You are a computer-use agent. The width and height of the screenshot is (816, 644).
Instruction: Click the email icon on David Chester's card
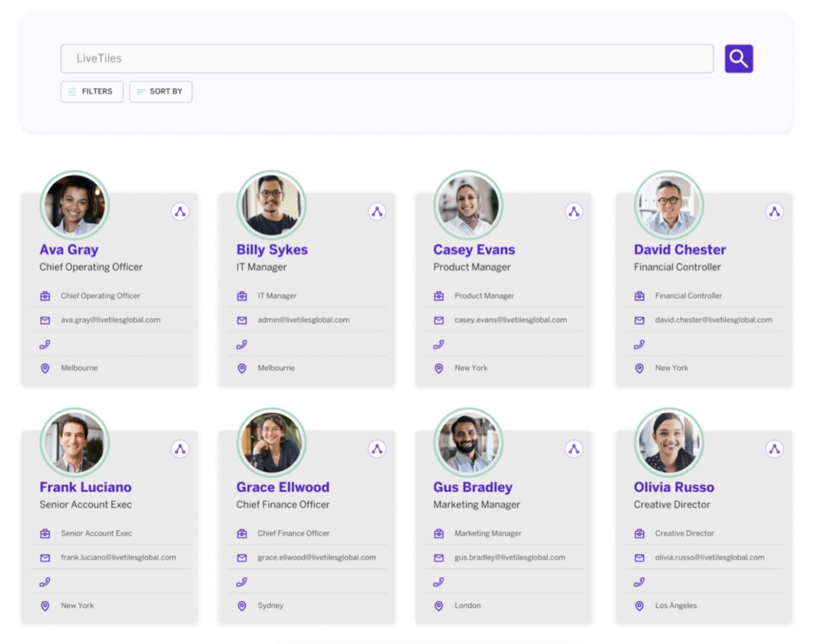(x=639, y=320)
